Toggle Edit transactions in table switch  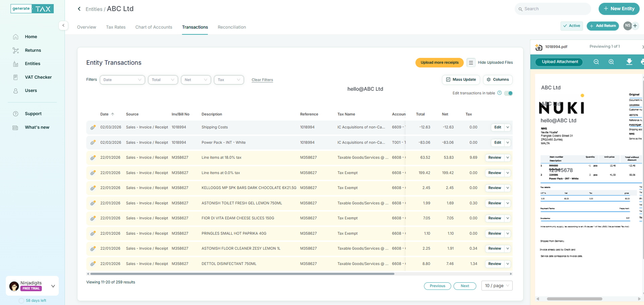[x=508, y=93]
